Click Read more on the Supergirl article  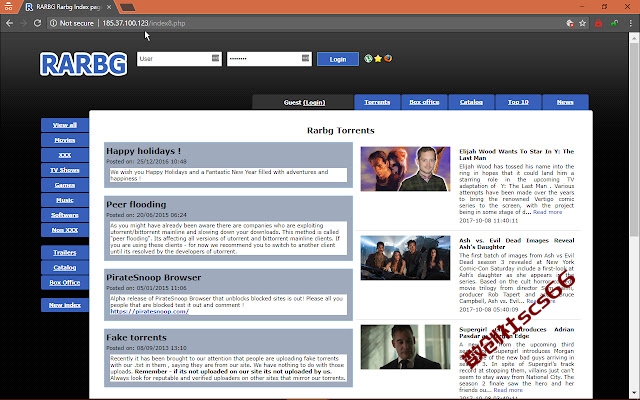[x=508, y=390]
